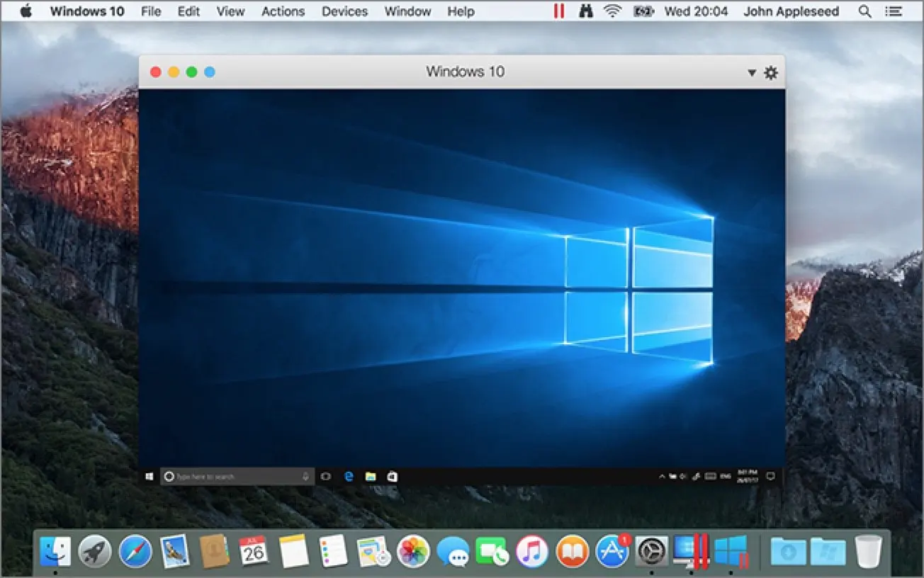Click the binoculars icon in menu bar

pos(585,11)
